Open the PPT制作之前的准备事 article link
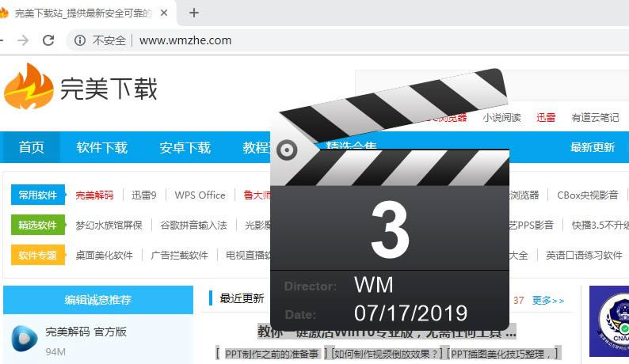The width and height of the screenshot is (629, 364). (x=272, y=354)
